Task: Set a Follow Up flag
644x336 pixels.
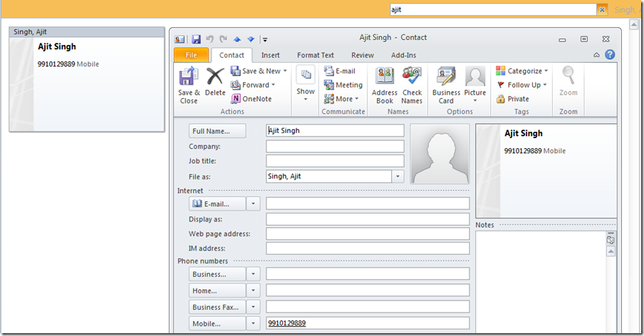Action: click(521, 85)
